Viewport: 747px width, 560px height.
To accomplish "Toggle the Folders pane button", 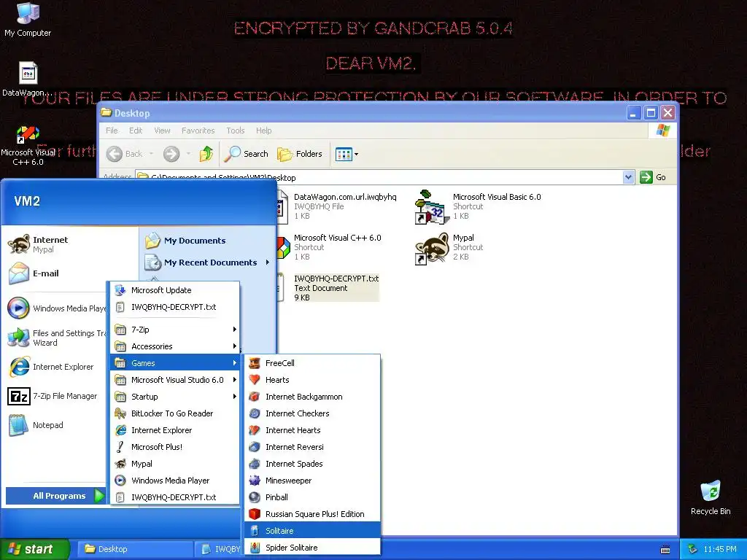I will pos(300,154).
